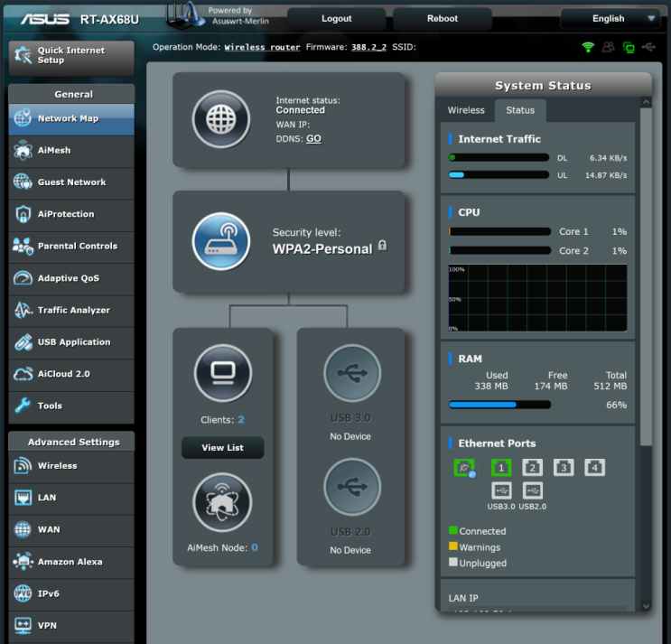
Task: Click the Clients count number 2
Action: (241, 420)
